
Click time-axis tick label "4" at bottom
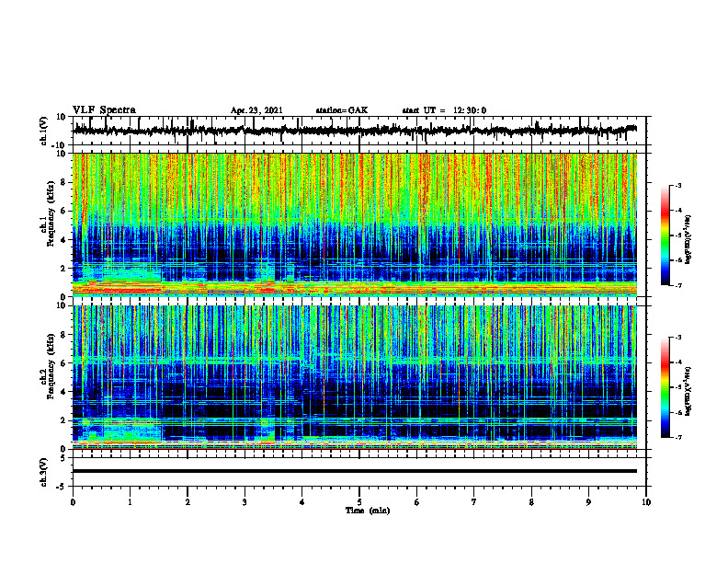pos(302,502)
